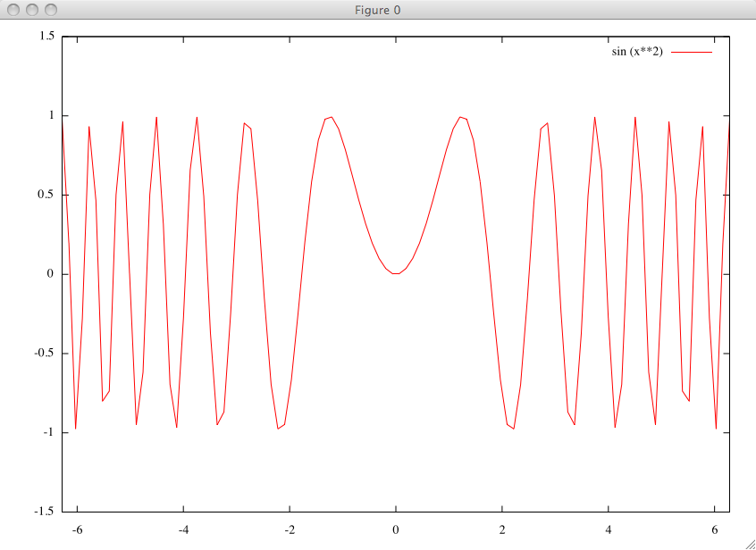Click the x-axis label -6

point(77,529)
